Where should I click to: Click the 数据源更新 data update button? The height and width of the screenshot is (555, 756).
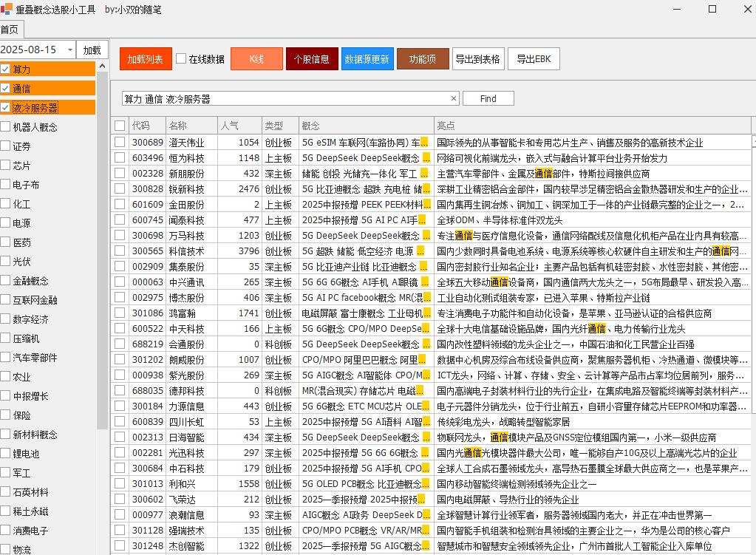368,58
